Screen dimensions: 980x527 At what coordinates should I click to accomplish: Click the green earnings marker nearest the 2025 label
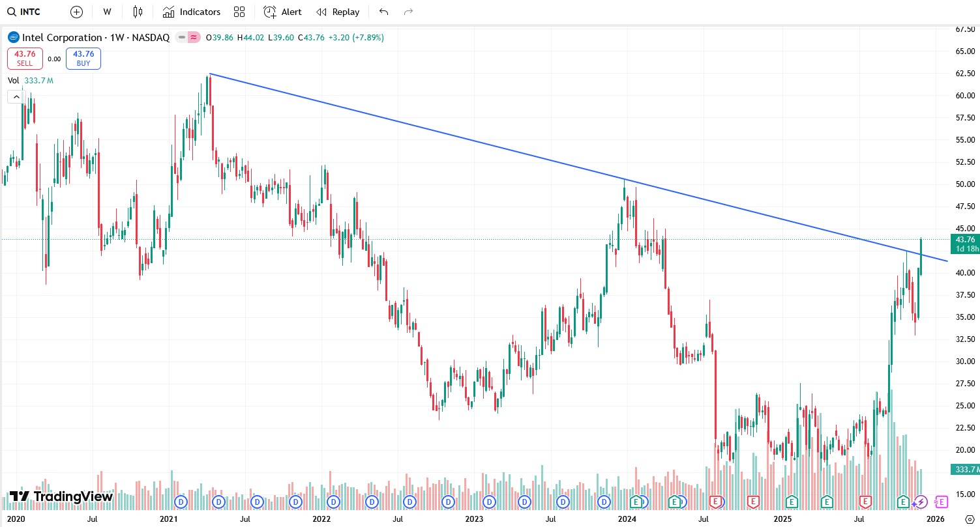tap(792, 502)
